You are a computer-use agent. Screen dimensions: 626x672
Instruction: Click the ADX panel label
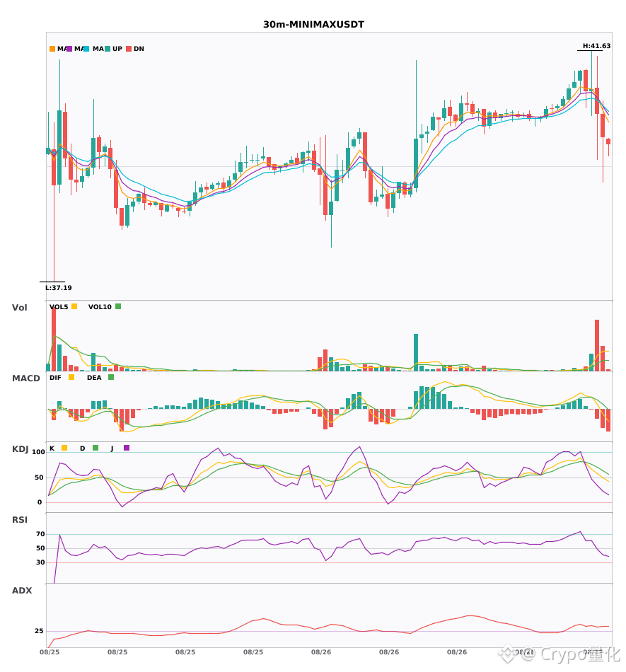point(21,591)
